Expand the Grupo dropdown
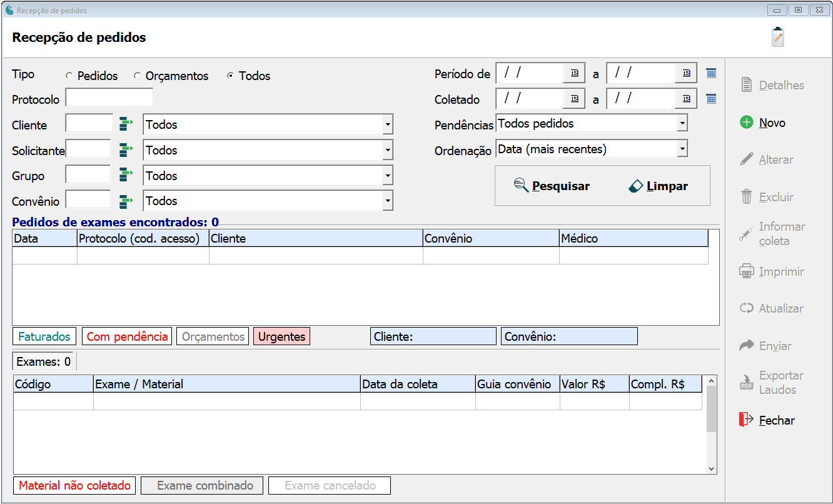This screenshot has height=504, width=833. coord(388,176)
